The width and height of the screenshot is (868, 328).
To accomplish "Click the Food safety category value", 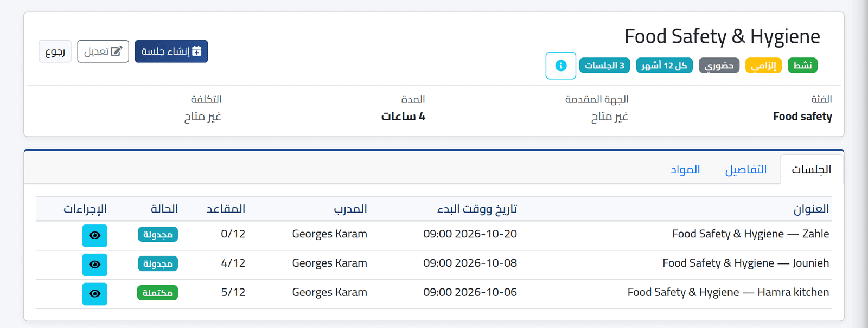I will 802,117.
